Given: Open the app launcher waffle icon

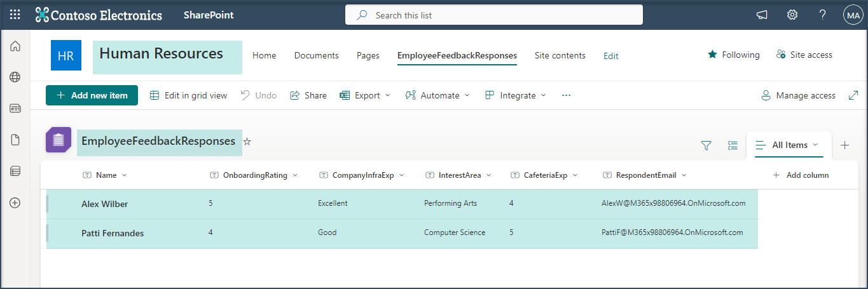Looking at the screenshot, I should coord(15,15).
